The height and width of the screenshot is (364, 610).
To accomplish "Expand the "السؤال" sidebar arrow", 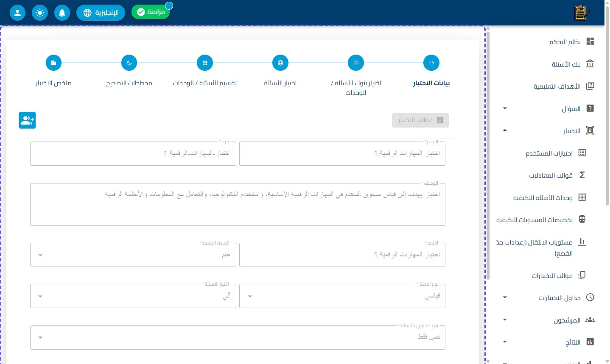I will coord(505,108).
